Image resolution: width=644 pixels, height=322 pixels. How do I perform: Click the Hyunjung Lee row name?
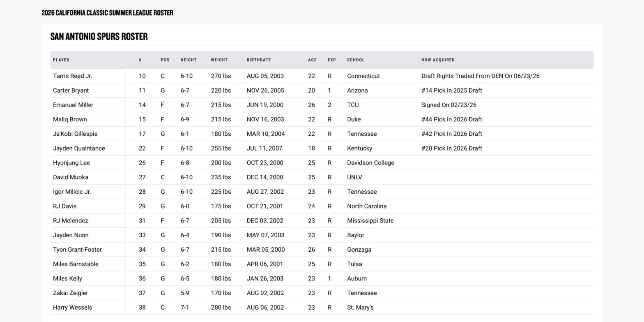point(71,163)
